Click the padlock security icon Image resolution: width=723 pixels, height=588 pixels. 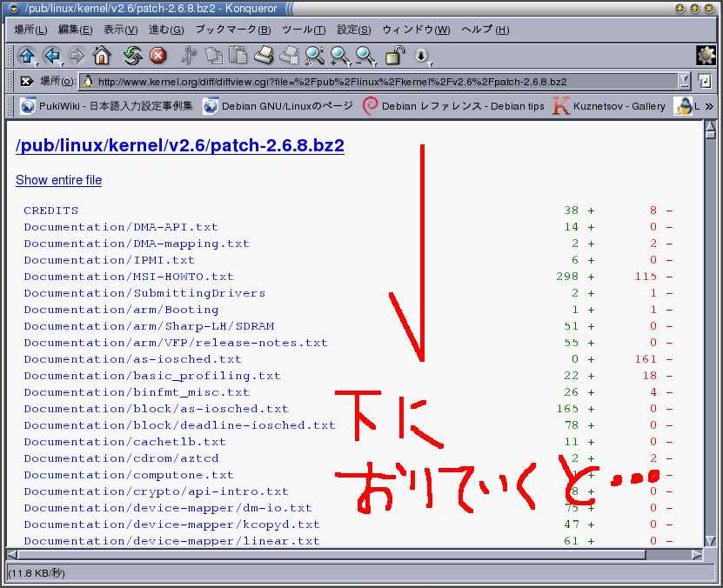pyautogui.click(x=395, y=56)
